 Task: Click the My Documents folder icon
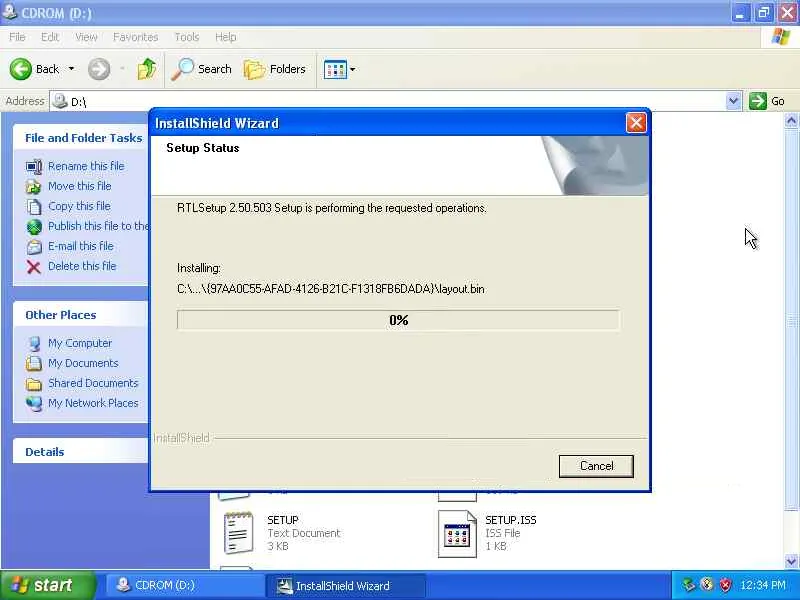click(34, 363)
